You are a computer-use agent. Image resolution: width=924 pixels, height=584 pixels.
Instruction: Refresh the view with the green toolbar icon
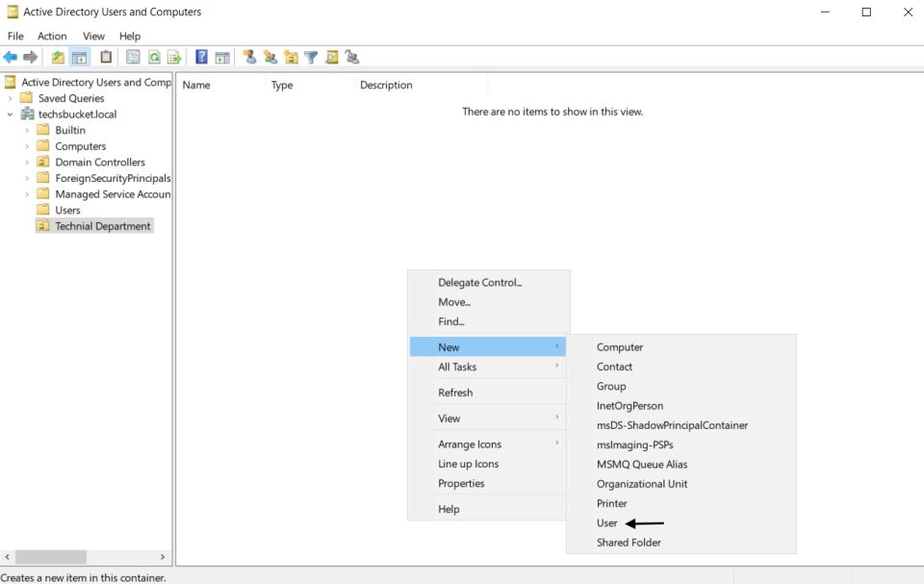[x=154, y=57]
